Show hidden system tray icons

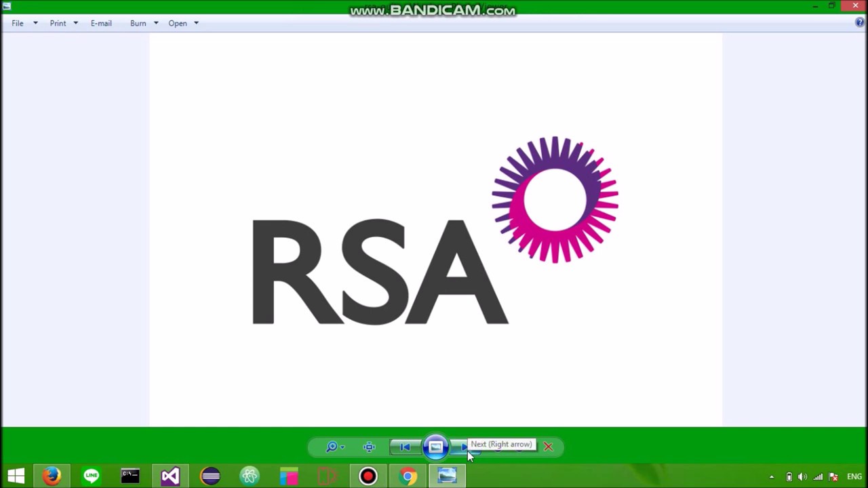[x=772, y=477]
